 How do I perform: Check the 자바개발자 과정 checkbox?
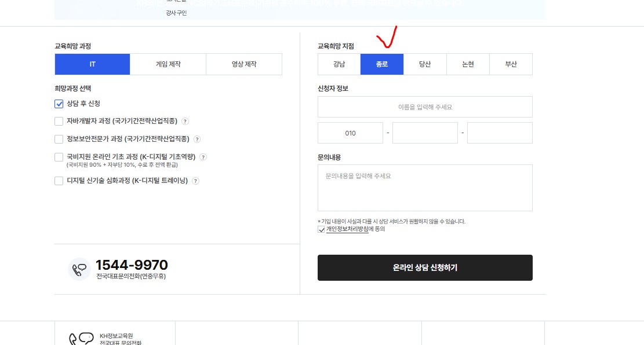[x=59, y=122]
